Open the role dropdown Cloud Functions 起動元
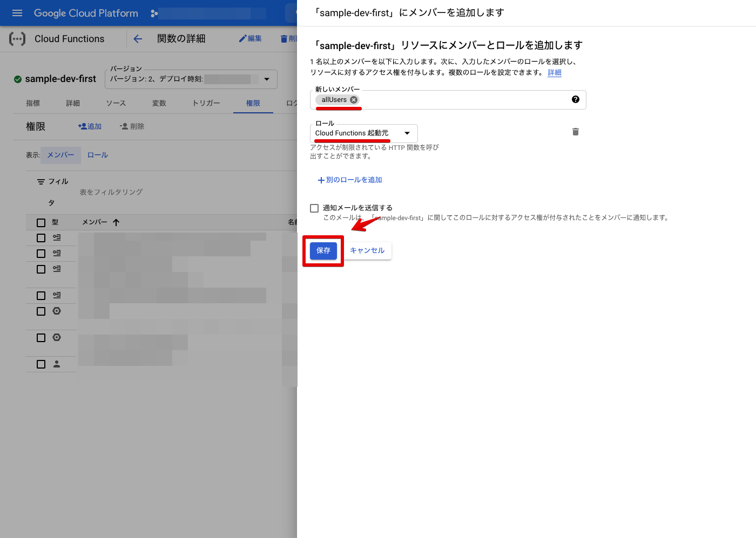 pos(364,133)
